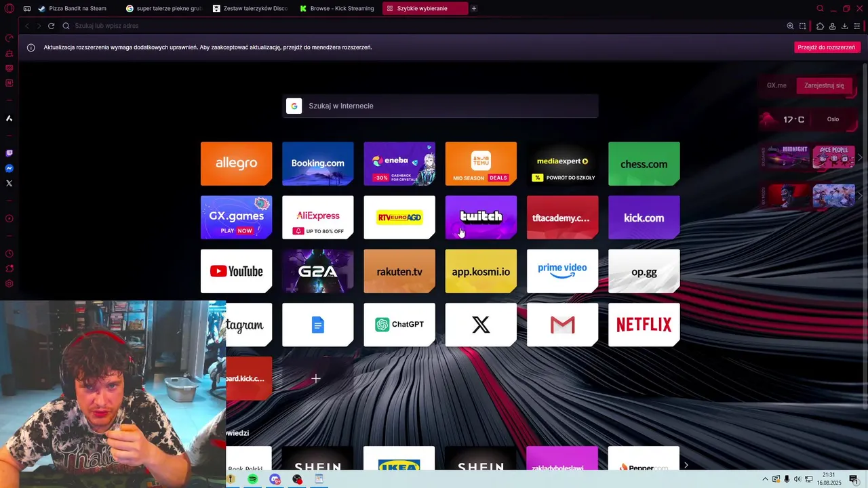Click the Przejdź do rozszerzeń button
Viewport: 868px width, 488px height.
827,47
